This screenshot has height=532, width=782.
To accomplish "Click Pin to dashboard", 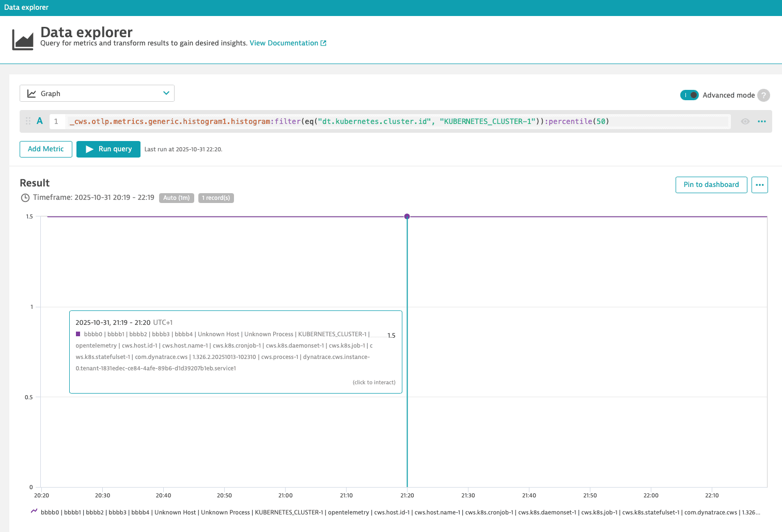I will click(x=711, y=184).
